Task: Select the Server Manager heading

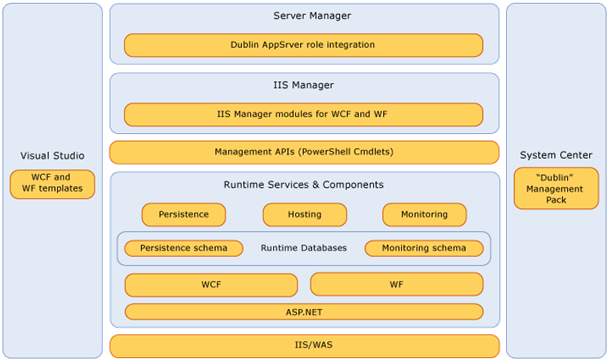Action: (x=312, y=16)
